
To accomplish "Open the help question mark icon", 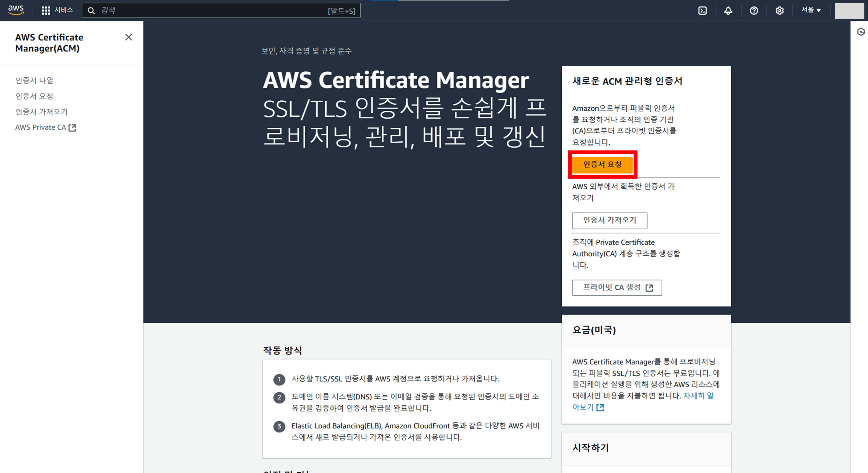I will point(754,10).
